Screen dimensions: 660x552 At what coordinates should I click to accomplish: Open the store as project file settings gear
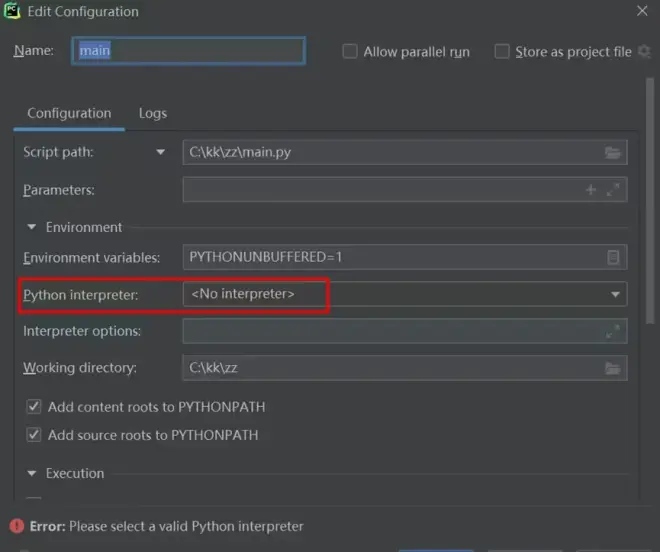644,51
